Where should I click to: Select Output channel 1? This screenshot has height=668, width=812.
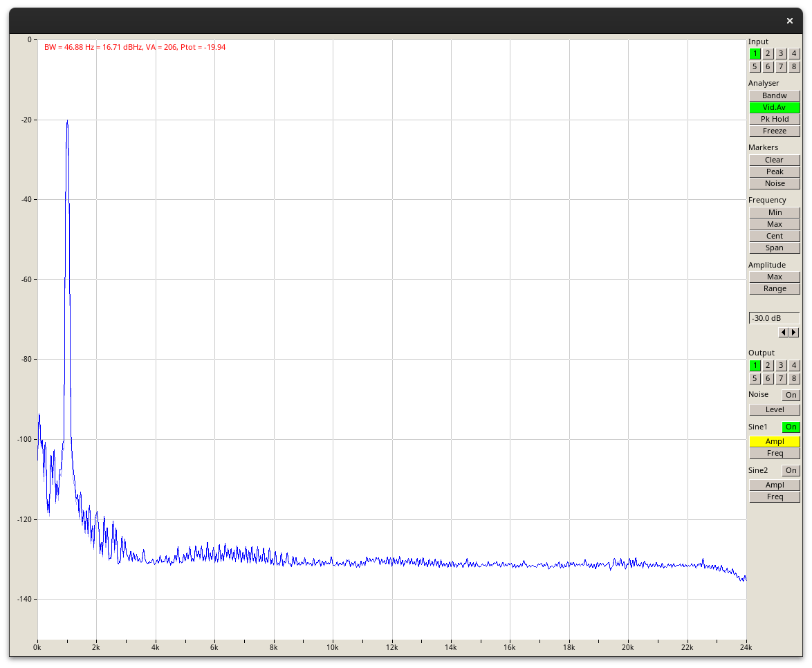pos(755,366)
